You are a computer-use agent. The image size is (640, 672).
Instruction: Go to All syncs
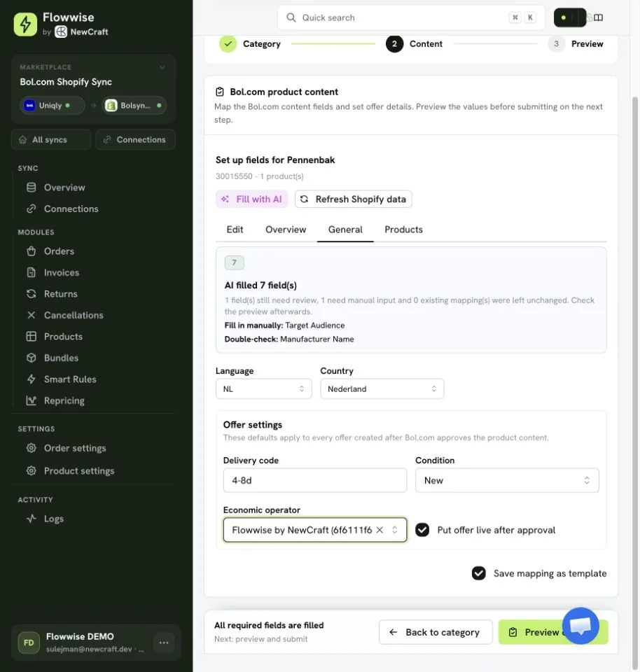(51, 140)
